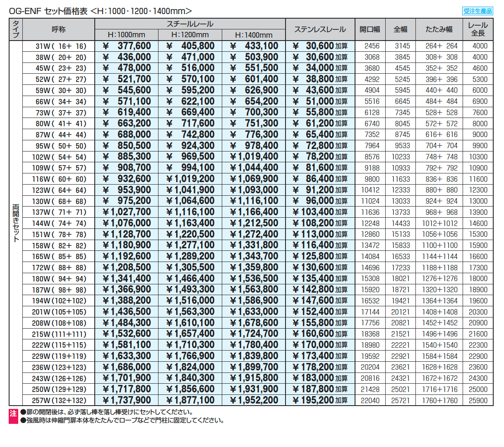Select the 呼称 column header
This screenshot has height=447, width=504.
pyautogui.click(x=58, y=29)
